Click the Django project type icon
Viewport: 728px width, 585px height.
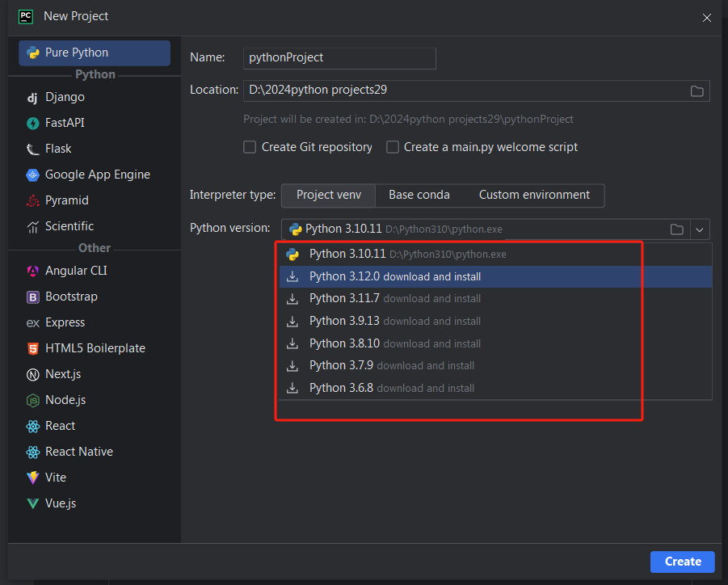32,98
